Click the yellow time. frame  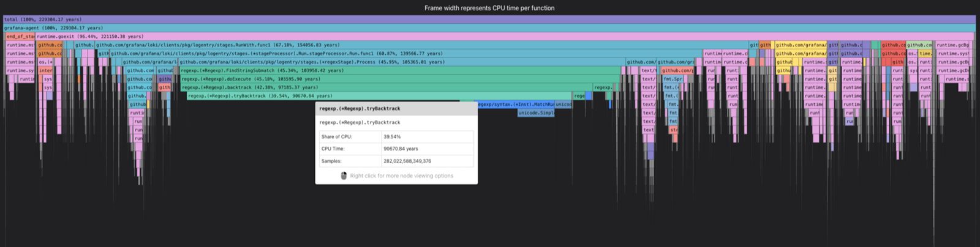point(925,53)
